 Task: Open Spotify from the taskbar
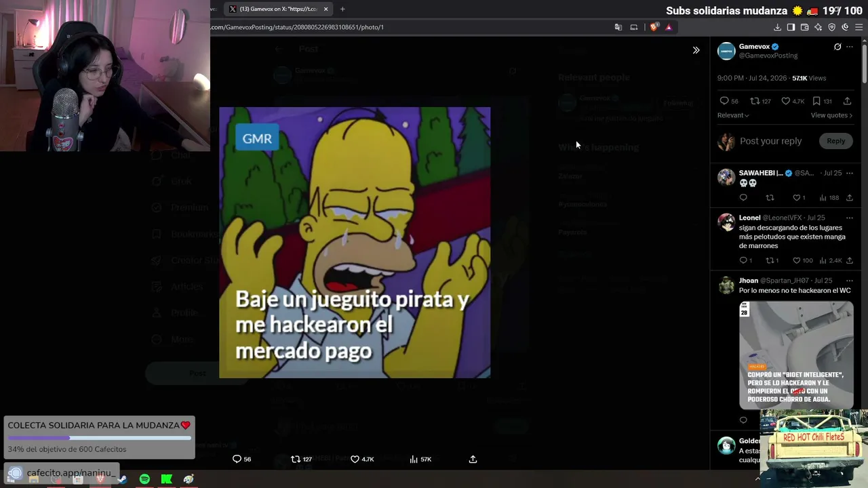pyautogui.click(x=144, y=479)
